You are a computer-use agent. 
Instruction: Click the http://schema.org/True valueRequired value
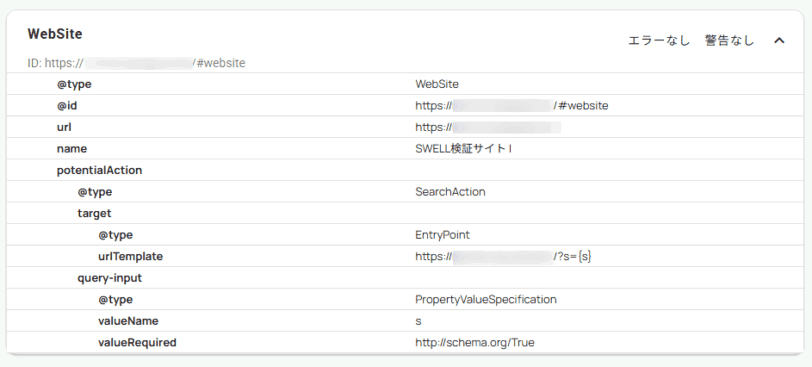coord(475,343)
